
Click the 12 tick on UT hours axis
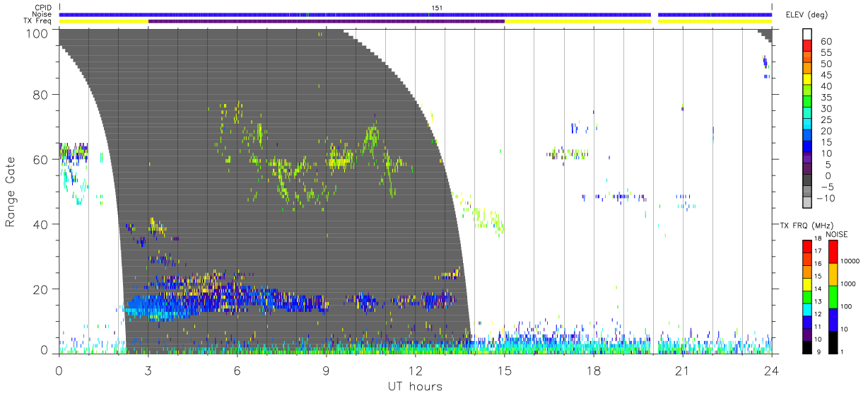click(x=416, y=370)
